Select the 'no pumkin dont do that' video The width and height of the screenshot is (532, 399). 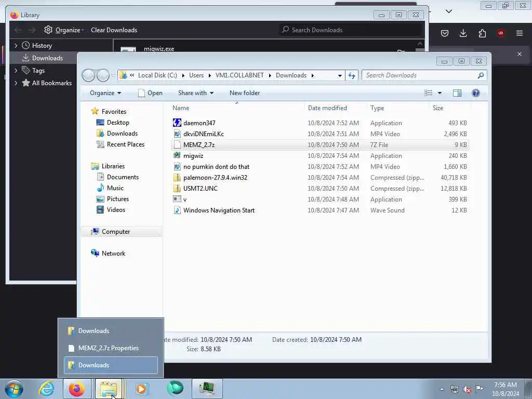tap(216, 167)
